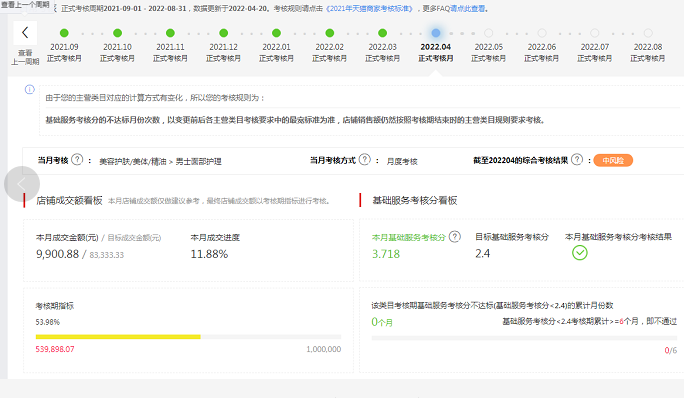Select the 2022.06 assessment month marker

click(x=542, y=33)
